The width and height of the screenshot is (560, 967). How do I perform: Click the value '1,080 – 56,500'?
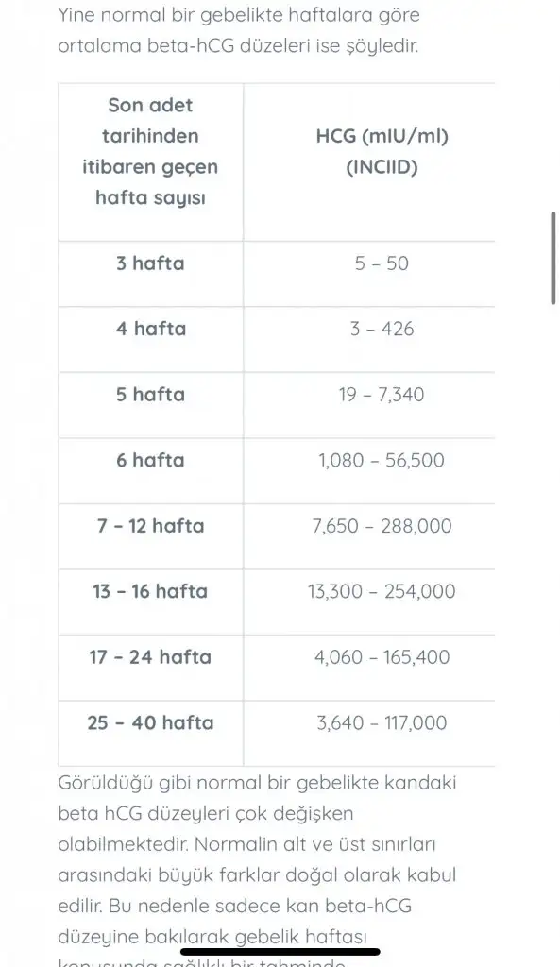coord(382,460)
